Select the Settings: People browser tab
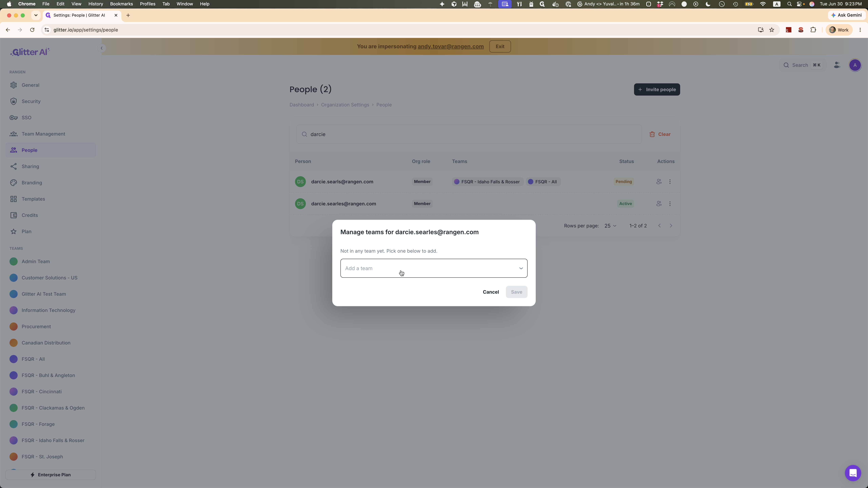The height and width of the screenshot is (488, 868). [x=82, y=15]
